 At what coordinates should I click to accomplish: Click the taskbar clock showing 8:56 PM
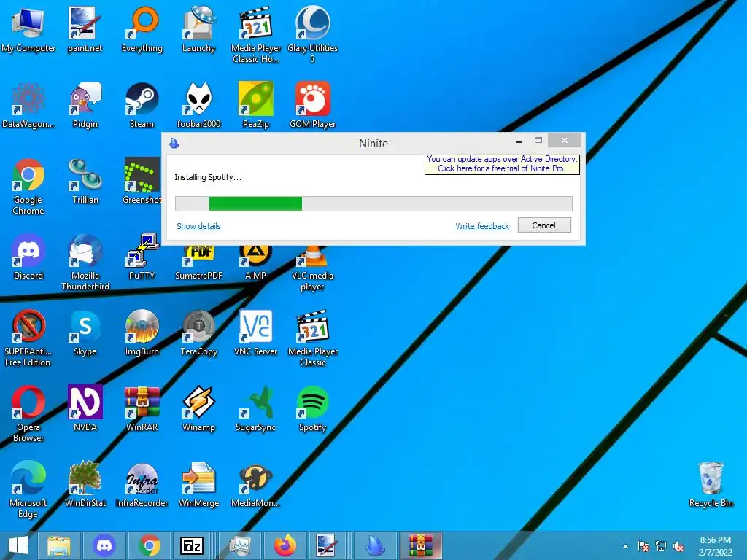pos(715,546)
